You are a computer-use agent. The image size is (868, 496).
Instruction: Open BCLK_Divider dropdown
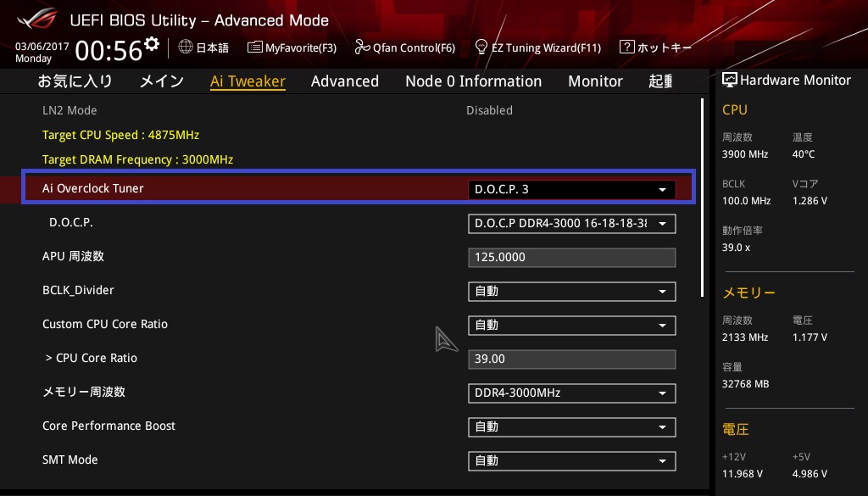point(571,292)
